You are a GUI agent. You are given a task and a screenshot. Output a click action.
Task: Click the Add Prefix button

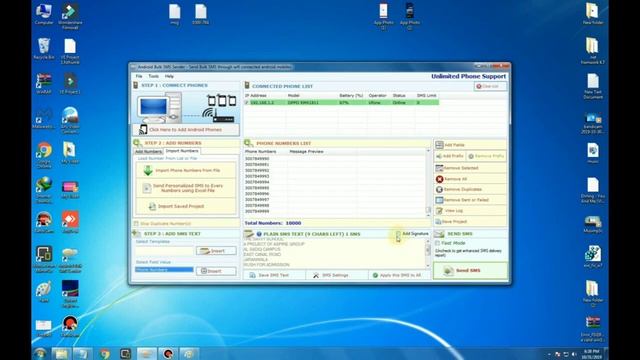tap(450, 156)
